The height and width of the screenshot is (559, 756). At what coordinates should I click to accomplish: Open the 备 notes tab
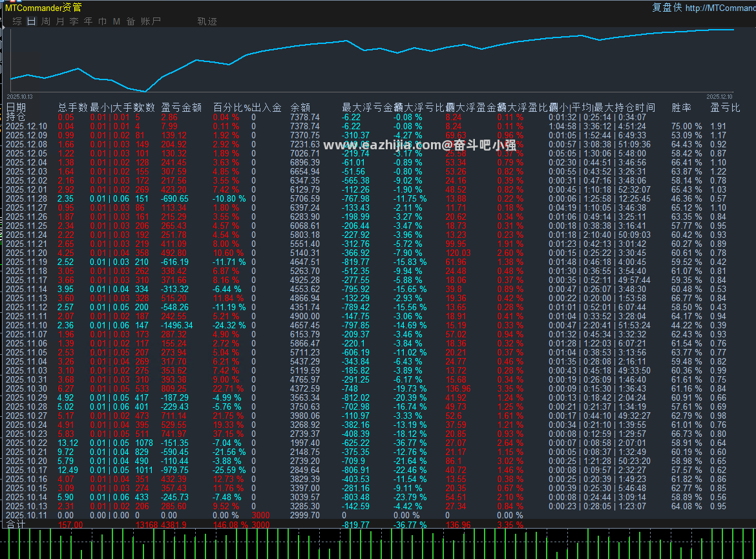pos(131,21)
